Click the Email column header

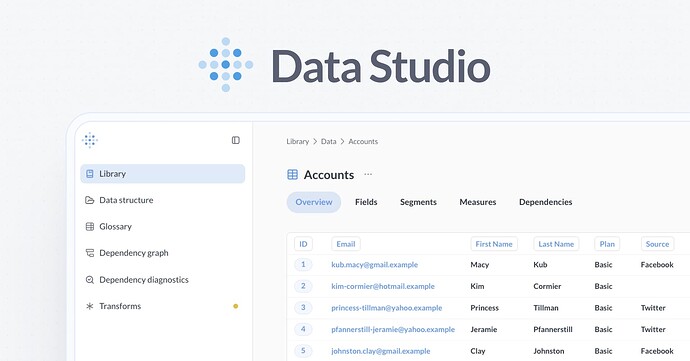[346, 244]
